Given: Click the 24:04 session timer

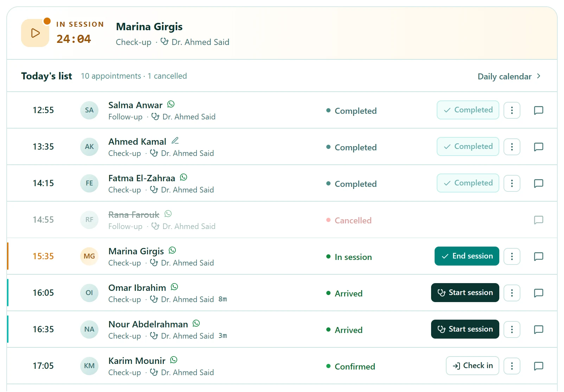Looking at the screenshot, I should click(74, 39).
